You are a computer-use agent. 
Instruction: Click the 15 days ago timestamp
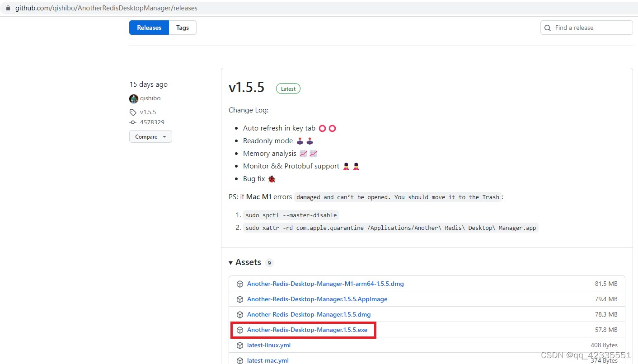(x=148, y=84)
